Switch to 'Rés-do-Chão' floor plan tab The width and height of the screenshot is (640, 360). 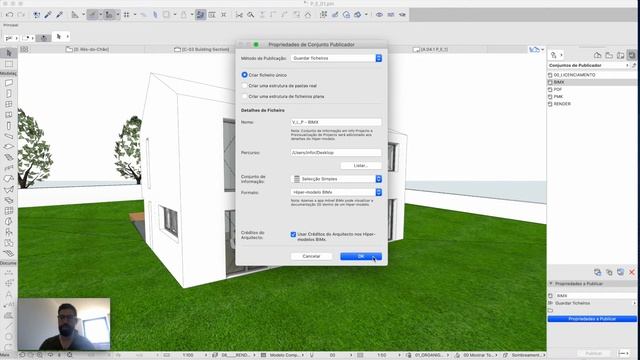click(x=87, y=49)
